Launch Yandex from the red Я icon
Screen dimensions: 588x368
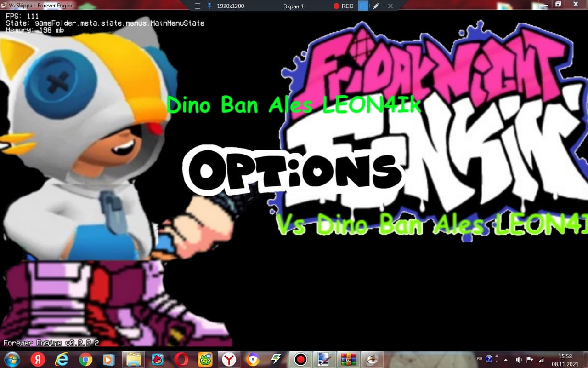point(38,359)
